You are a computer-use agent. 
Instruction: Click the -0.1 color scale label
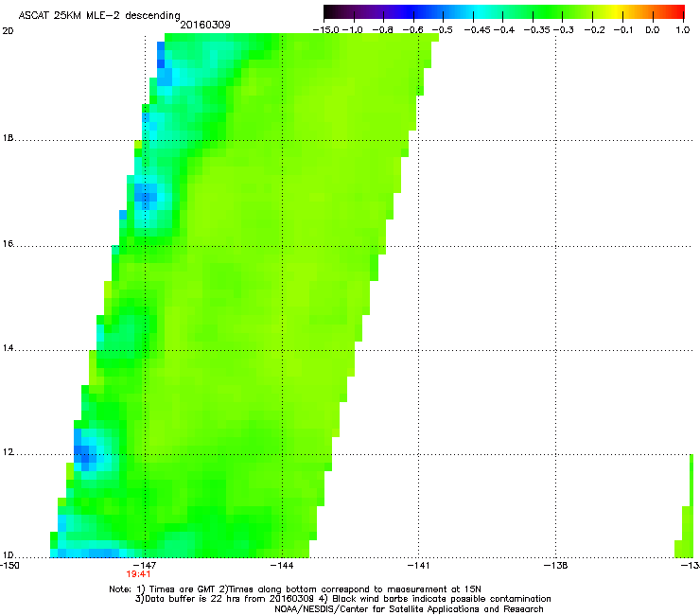(x=623, y=30)
